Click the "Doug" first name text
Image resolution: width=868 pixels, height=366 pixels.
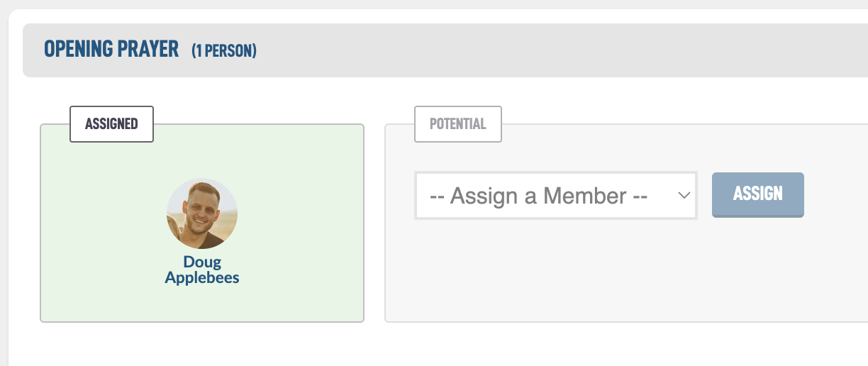[x=202, y=262]
